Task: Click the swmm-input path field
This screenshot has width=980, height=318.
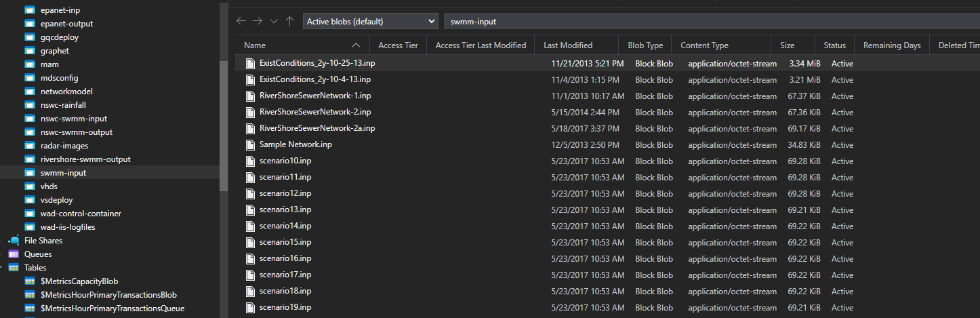Action: (712, 21)
